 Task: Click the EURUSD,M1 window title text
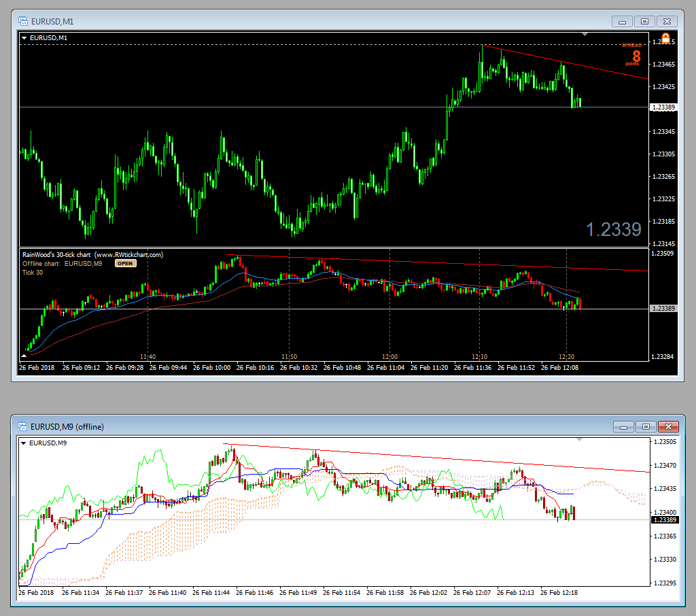[52, 22]
